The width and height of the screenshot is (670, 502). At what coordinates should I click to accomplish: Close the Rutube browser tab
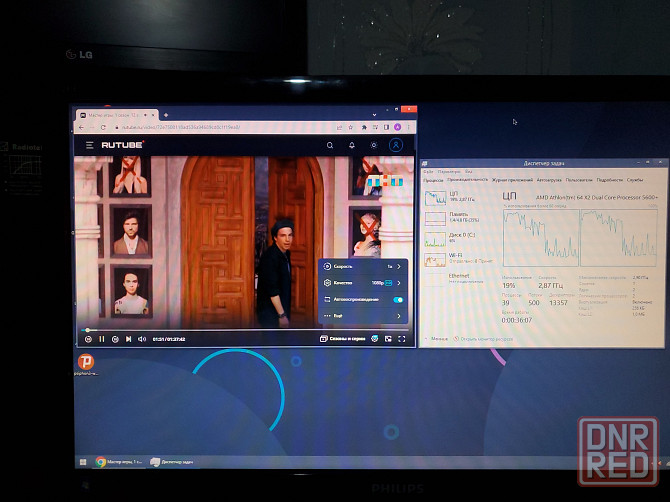153,115
